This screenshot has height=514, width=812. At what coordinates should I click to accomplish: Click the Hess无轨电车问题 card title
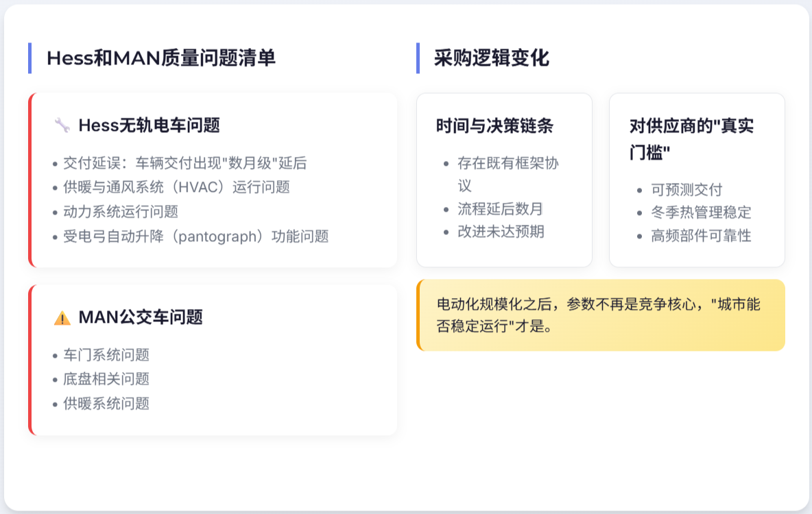pyautogui.click(x=149, y=125)
